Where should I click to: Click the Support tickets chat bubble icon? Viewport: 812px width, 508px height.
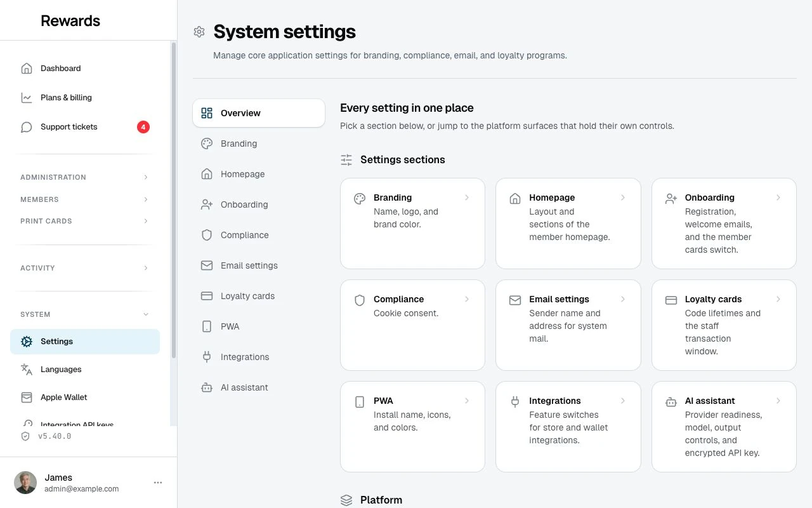(27, 127)
